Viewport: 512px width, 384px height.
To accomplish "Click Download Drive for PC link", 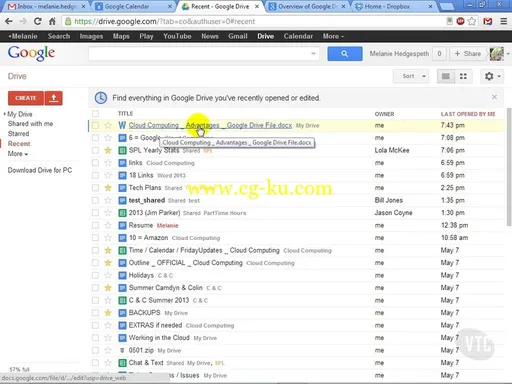I will (x=40, y=170).
